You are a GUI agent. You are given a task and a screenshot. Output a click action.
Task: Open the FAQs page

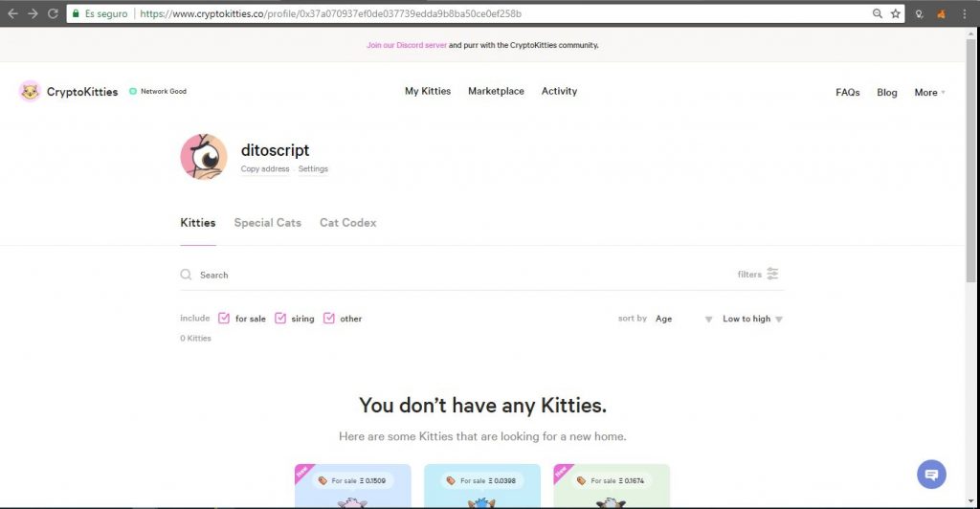pyautogui.click(x=848, y=93)
